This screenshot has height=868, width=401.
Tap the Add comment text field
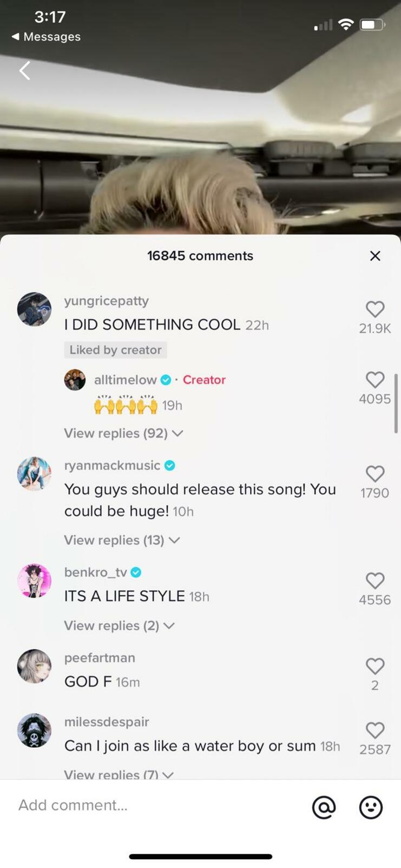coord(157,805)
